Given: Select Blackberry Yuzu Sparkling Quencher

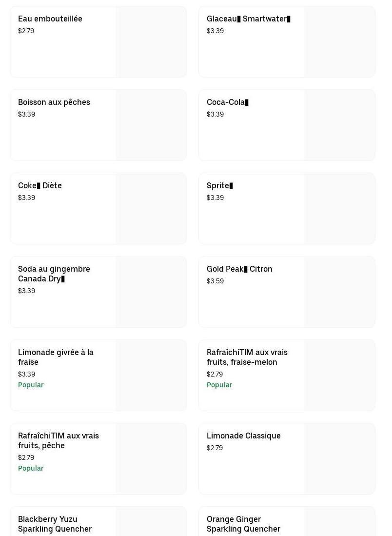Looking at the screenshot, I should [x=55, y=524].
